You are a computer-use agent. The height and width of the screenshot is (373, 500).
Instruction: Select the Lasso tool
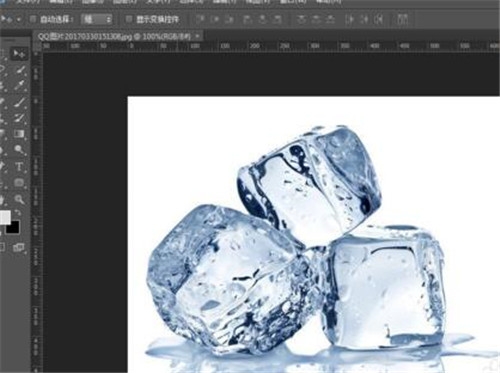[3, 70]
